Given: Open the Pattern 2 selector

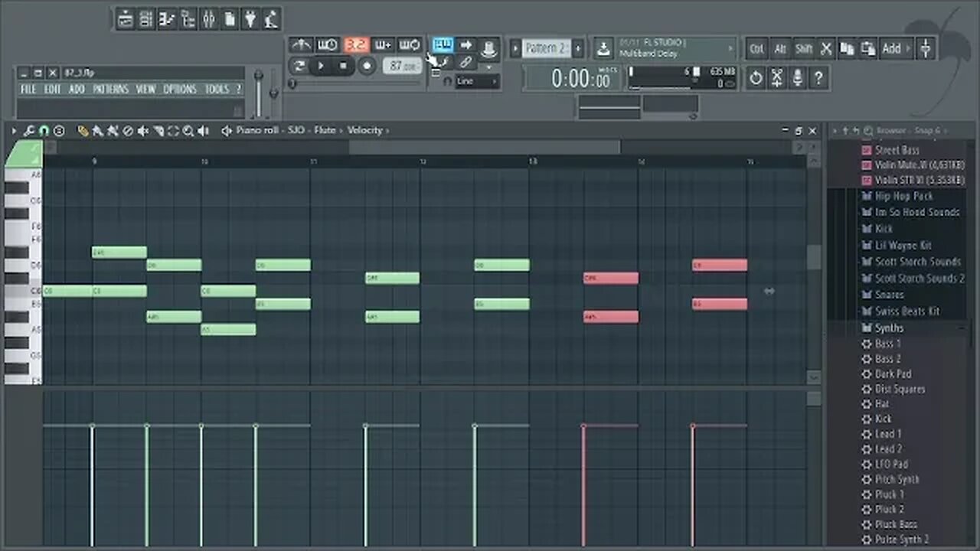Looking at the screenshot, I should 547,48.
